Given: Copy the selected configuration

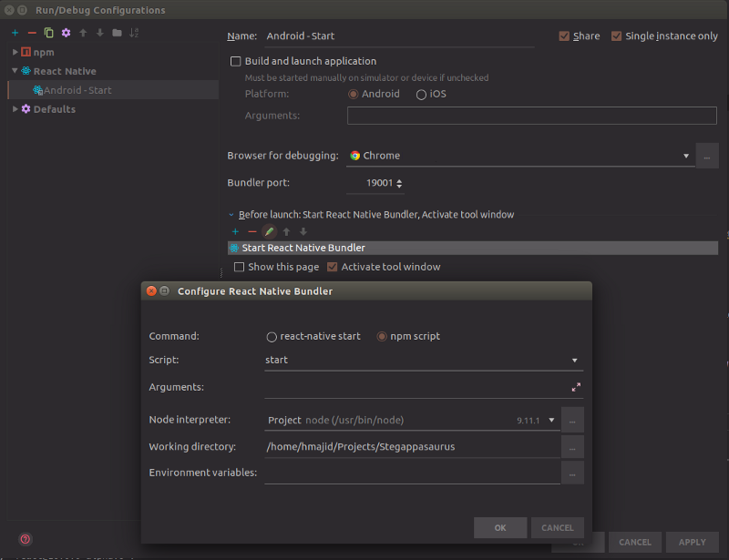Looking at the screenshot, I should [49, 33].
